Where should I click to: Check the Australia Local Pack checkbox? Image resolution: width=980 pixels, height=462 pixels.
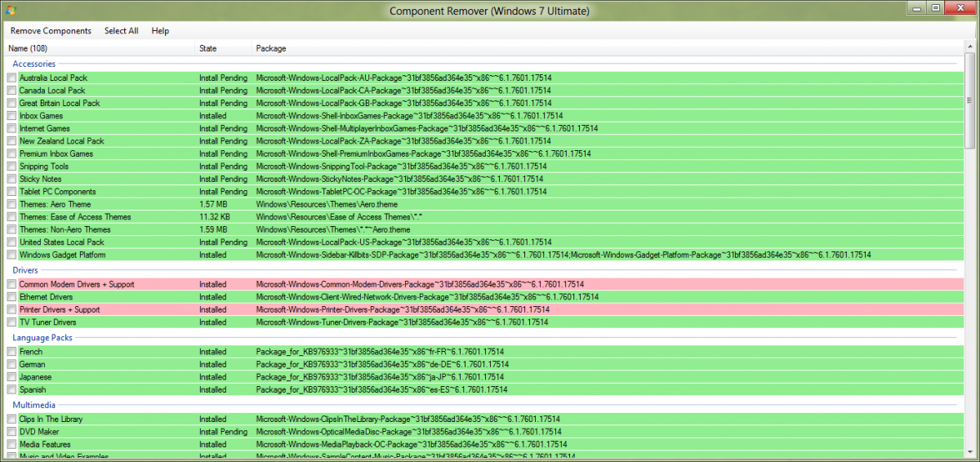pyautogui.click(x=11, y=78)
